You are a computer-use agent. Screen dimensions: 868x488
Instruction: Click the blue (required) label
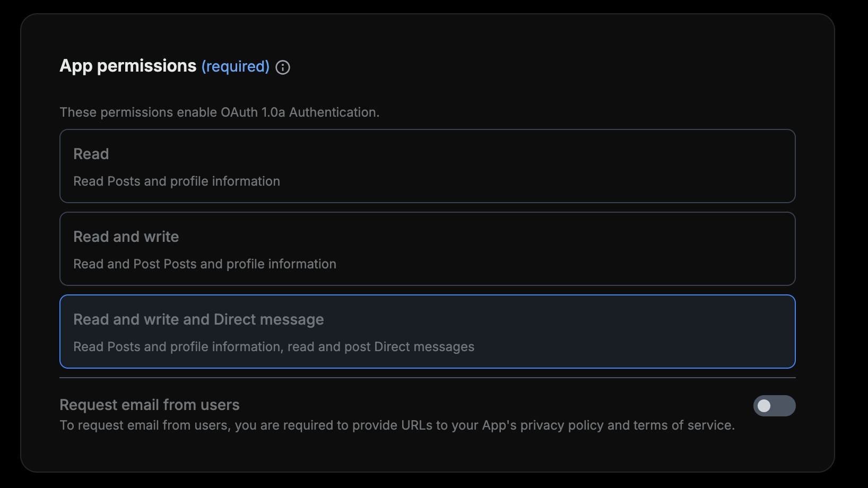[236, 66]
